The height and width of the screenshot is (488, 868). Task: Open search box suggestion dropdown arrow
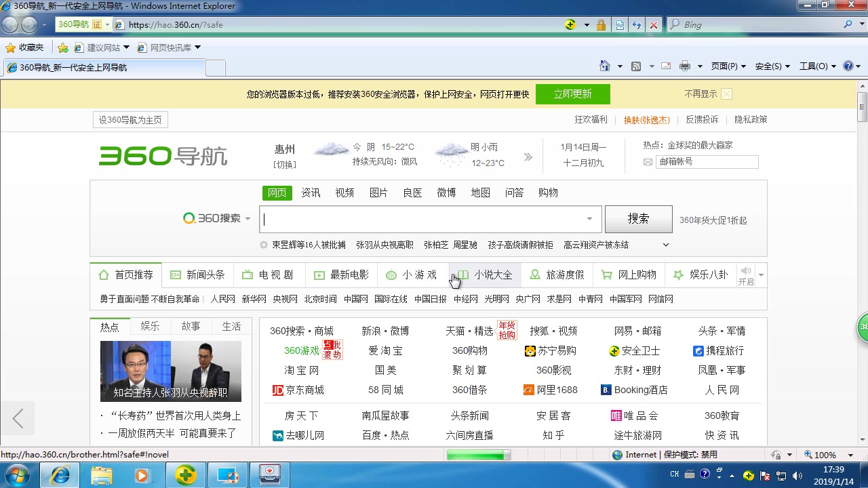pyautogui.click(x=589, y=219)
